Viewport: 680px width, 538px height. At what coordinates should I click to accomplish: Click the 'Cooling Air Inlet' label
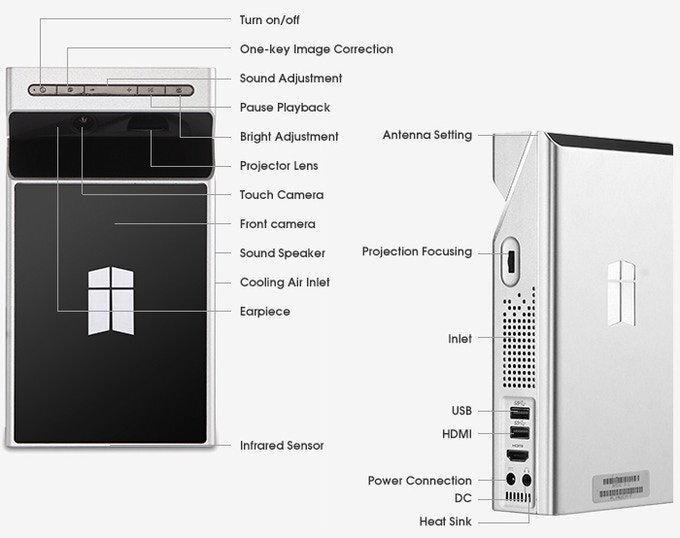pos(285,282)
